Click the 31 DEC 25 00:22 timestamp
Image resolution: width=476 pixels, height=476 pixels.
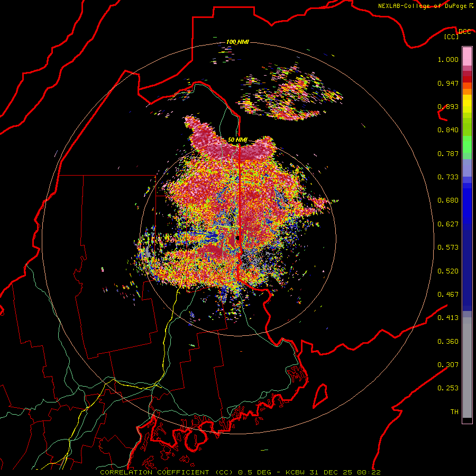tap(345, 472)
